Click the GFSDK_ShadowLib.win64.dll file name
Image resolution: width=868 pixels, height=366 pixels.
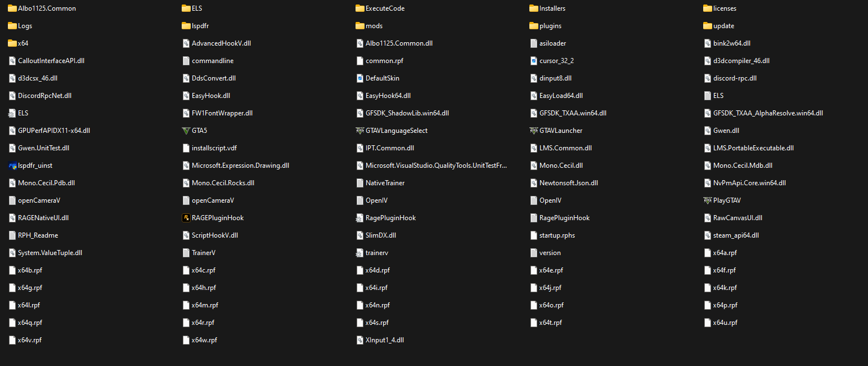point(407,113)
